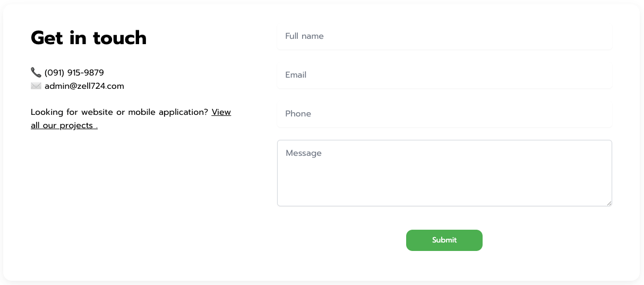Activate the Phone input field
Image resolution: width=644 pixels, height=285 pixels.
point(444,114)
